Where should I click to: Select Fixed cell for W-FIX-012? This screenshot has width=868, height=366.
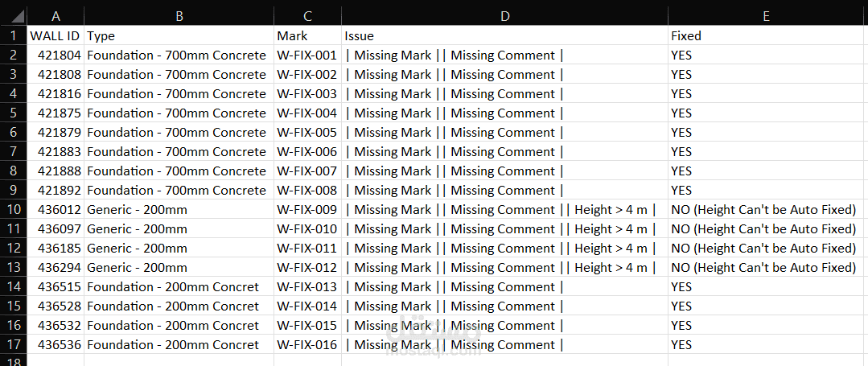click(767, 268)
